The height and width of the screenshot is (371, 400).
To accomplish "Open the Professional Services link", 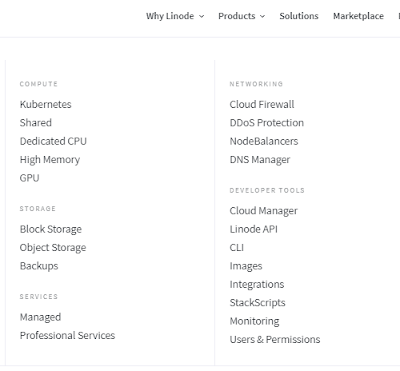I will [x=67, y=335].
